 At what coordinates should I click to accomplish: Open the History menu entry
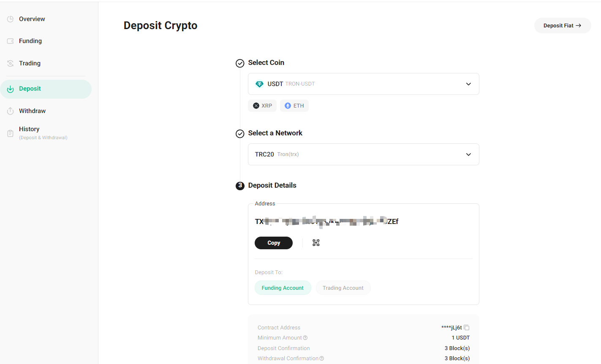point(29,129)
